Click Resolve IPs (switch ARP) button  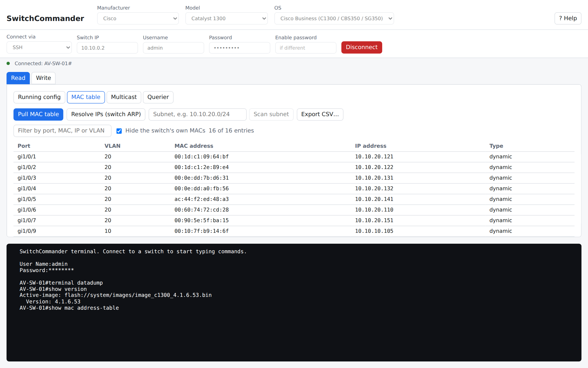pyautogui.click(x=106, y=114)
